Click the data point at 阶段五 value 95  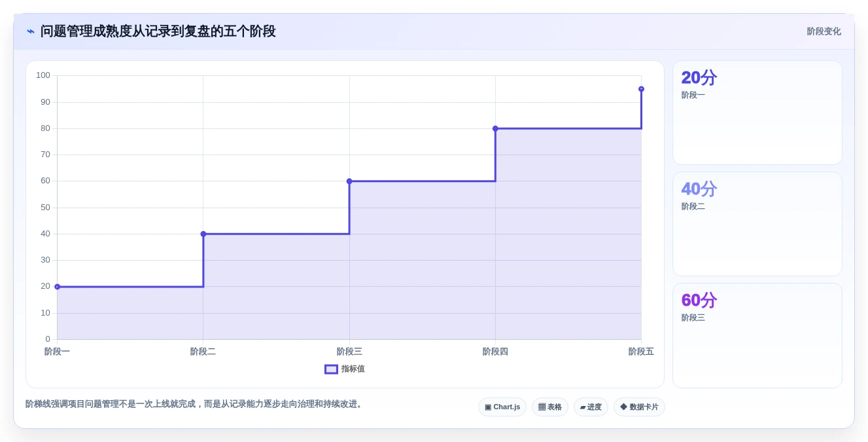tap(641, 89)
